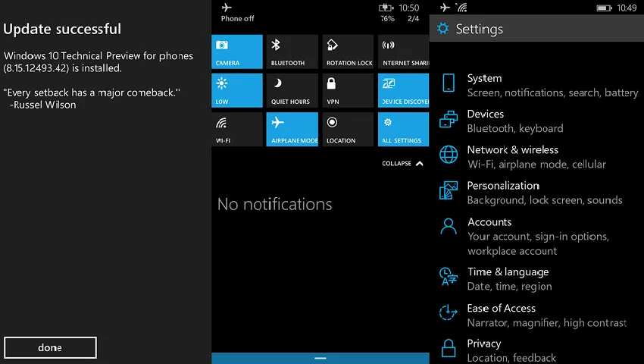Viewport: 644px width, 364px height.
Task: Turn off the Airplane Mode tile
Action: tap(292, 129)
